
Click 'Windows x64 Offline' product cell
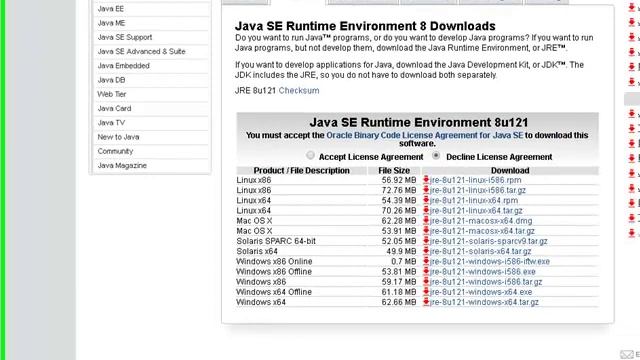click(274, 292)
